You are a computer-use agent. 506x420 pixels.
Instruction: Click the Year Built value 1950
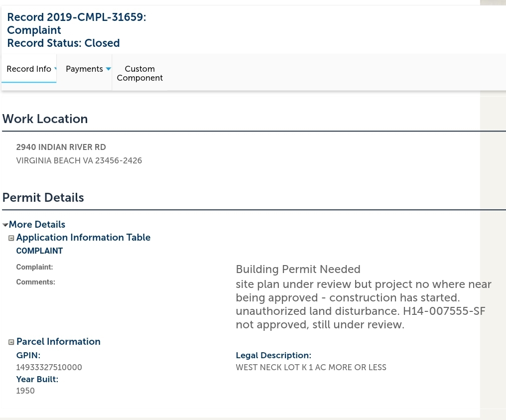(x=25, y=391)
